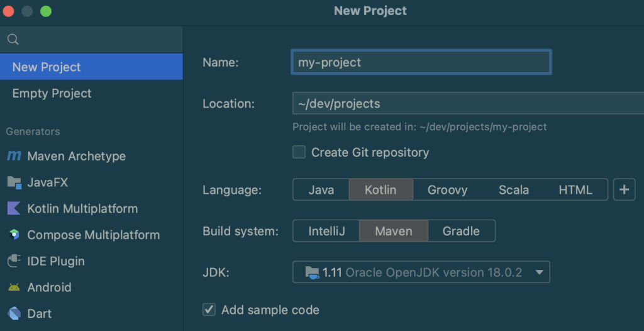
Task: Add more languages with the plus button
Action: 624,189
